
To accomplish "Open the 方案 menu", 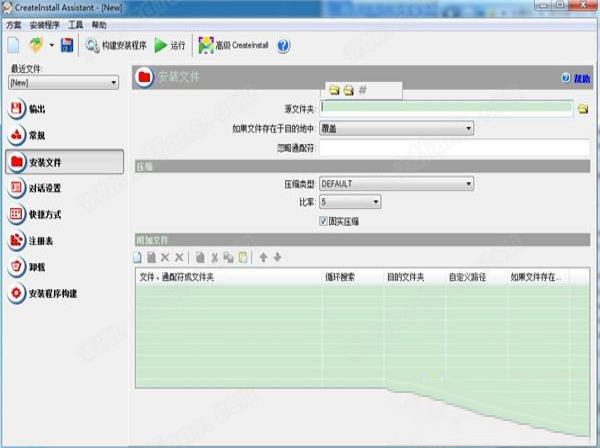I will [x=12, y=22].
